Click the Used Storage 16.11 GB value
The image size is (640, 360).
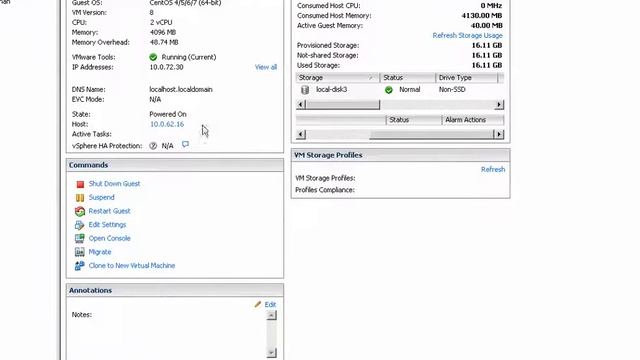(487, 65)
